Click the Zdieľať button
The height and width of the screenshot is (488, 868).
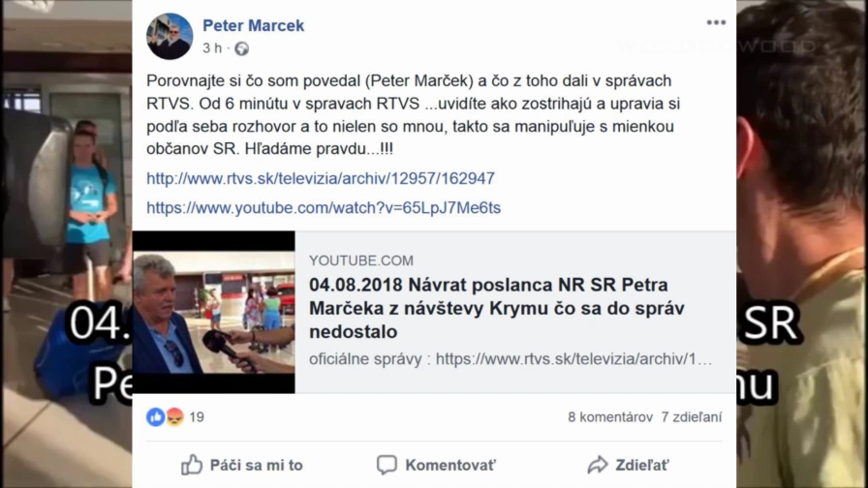click(x=629, y=465)
